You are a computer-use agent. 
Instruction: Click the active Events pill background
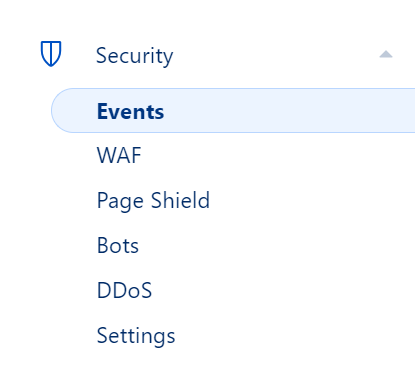point(233,111)
